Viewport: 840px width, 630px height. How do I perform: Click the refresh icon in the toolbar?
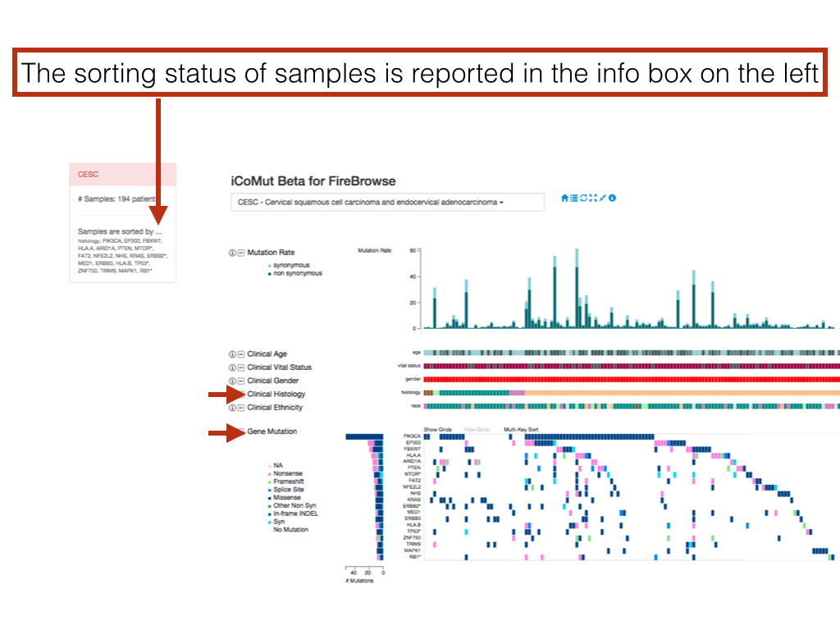coord(583,198)
